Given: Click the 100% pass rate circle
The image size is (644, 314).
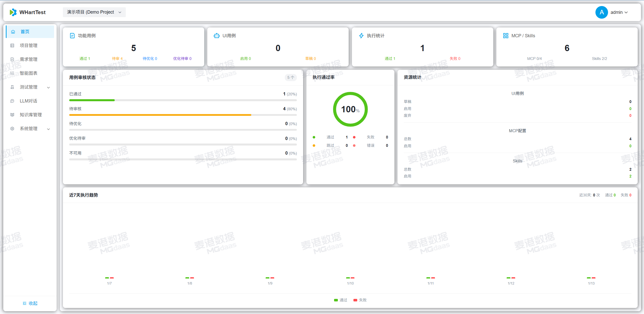Looking at the screenshot, I should (x=350, y=109).
